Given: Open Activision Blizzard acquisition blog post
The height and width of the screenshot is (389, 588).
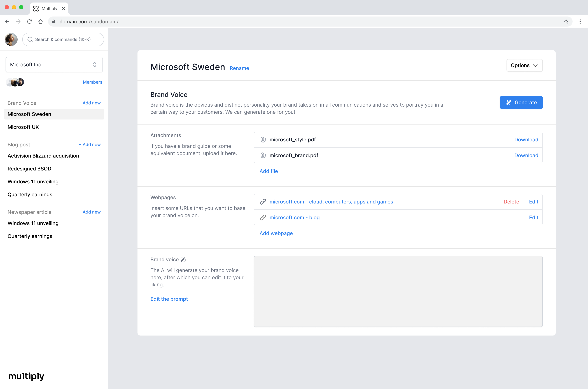Looking at the screenshot, I should [43, 156].
